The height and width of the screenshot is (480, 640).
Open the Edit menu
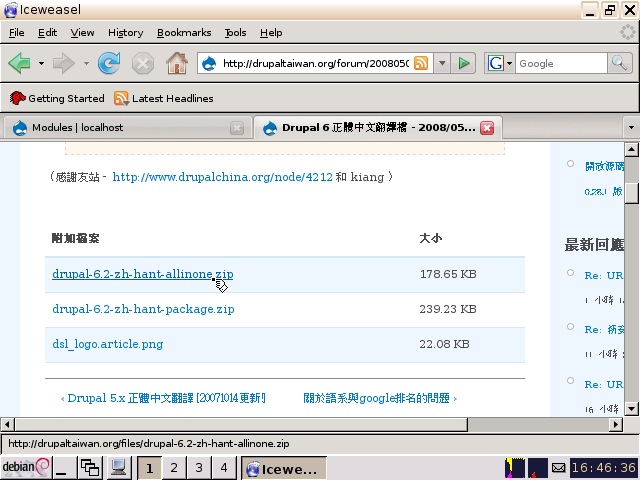(47, 33)
